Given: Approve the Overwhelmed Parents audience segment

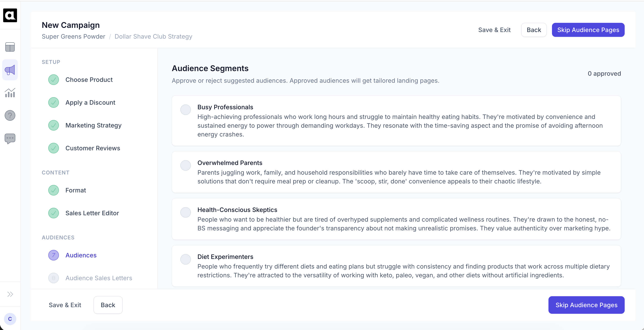Looking at the screenshot, I should (x=186, y=165).
